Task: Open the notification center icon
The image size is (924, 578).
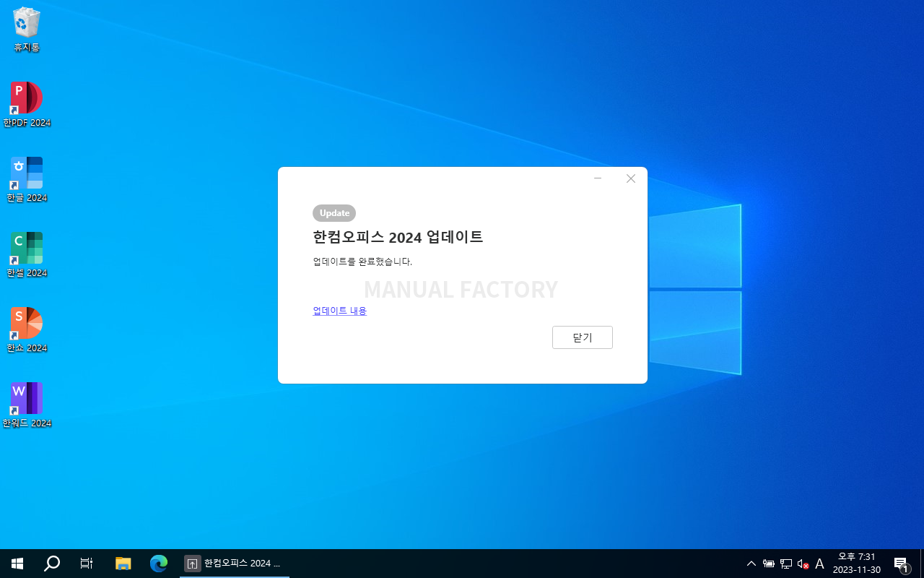Action: click(x=901, y=564)
